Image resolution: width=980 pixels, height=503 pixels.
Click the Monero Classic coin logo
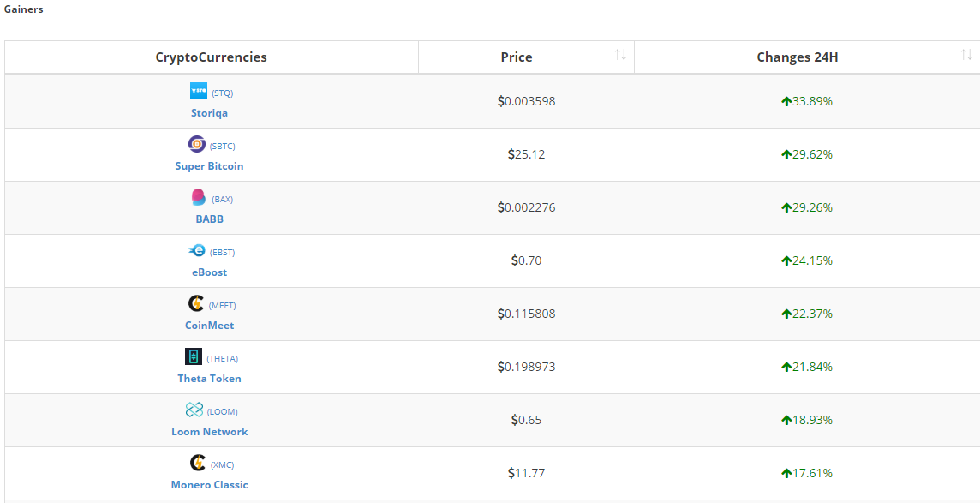[198, 463]
